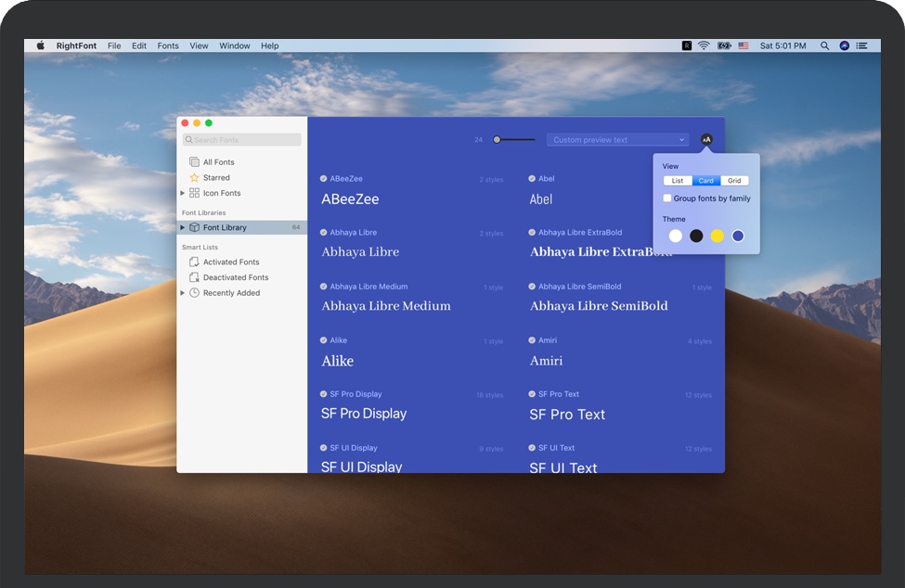Viewport: 905px width, 588px height.
Task: Open the Fonts menu
Action: pos(168,45)
